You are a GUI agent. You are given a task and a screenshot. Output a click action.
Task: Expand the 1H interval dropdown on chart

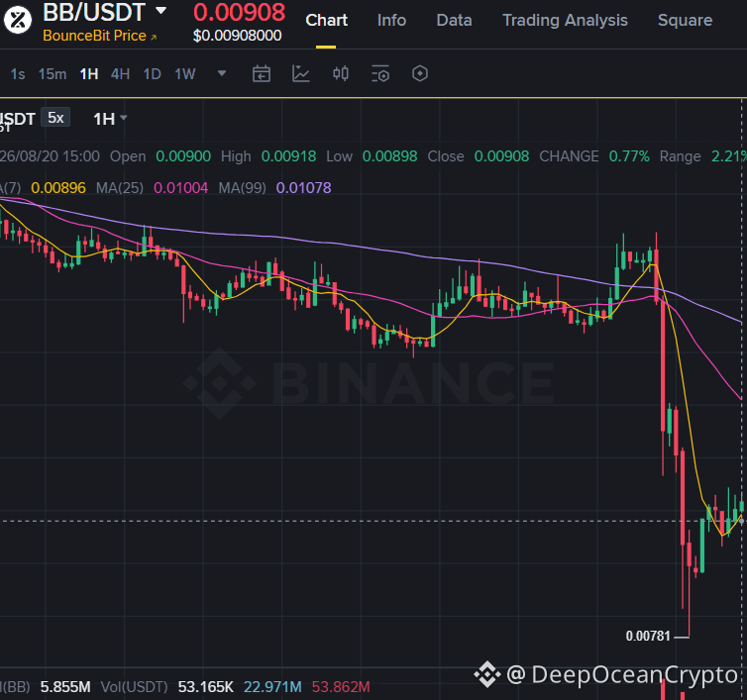pos(110,119)
